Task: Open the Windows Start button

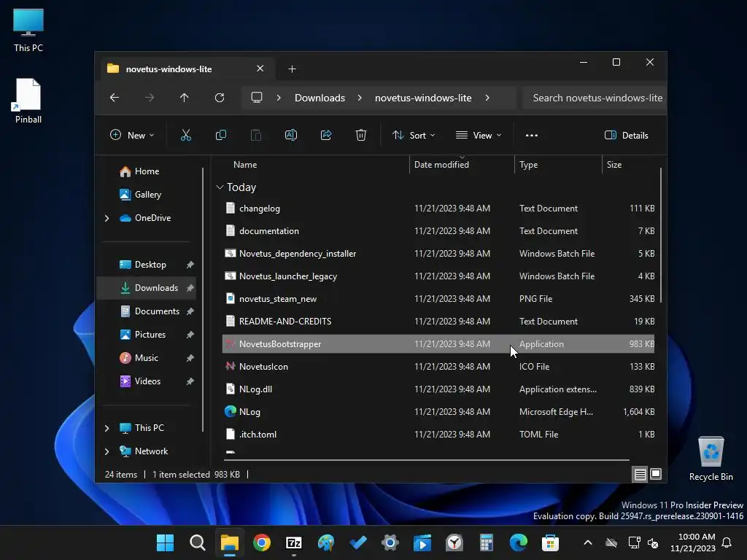Action: [166, 542]
